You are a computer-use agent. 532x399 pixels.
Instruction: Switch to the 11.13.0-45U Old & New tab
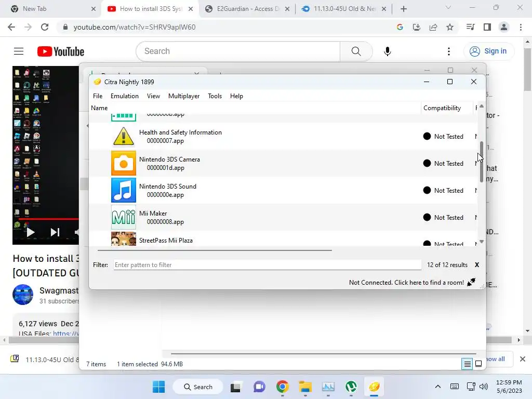click(x=343, y=9)
